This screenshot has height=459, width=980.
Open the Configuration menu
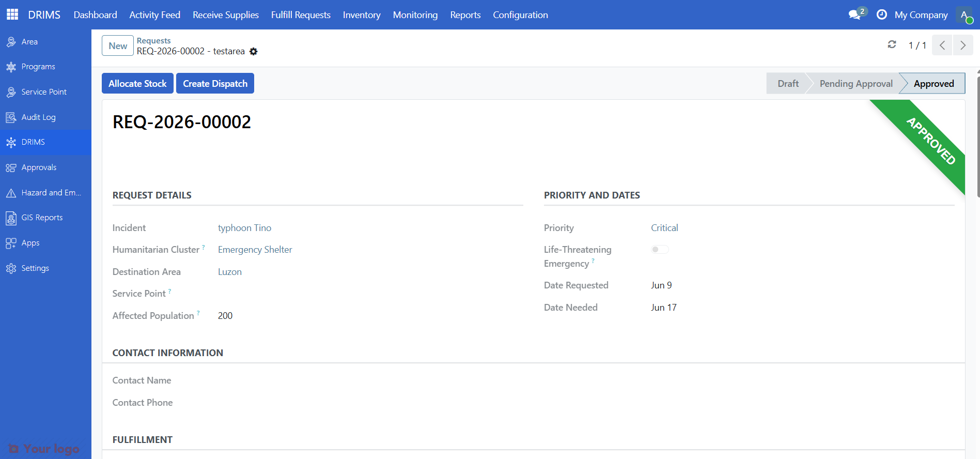[520, 14]
